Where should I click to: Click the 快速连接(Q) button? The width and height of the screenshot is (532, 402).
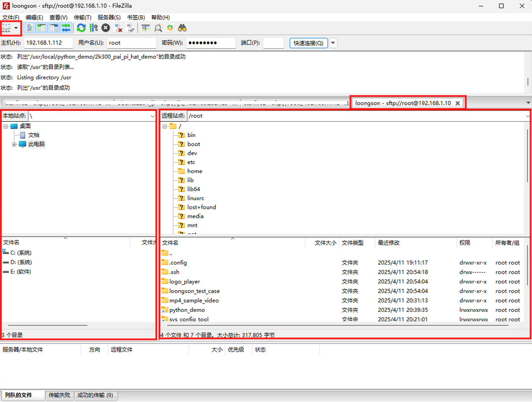pos(308,43)
